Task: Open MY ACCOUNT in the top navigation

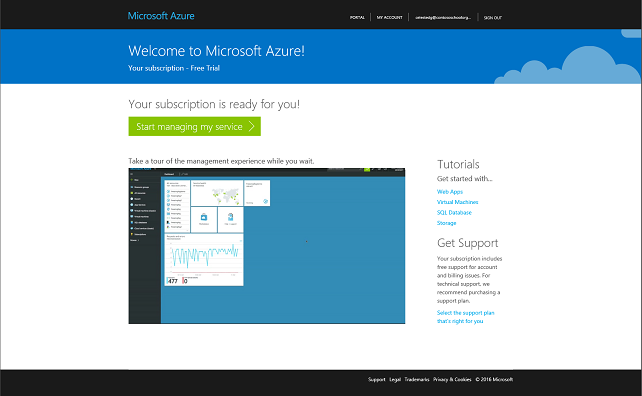Action: click(x=389, y=18)
